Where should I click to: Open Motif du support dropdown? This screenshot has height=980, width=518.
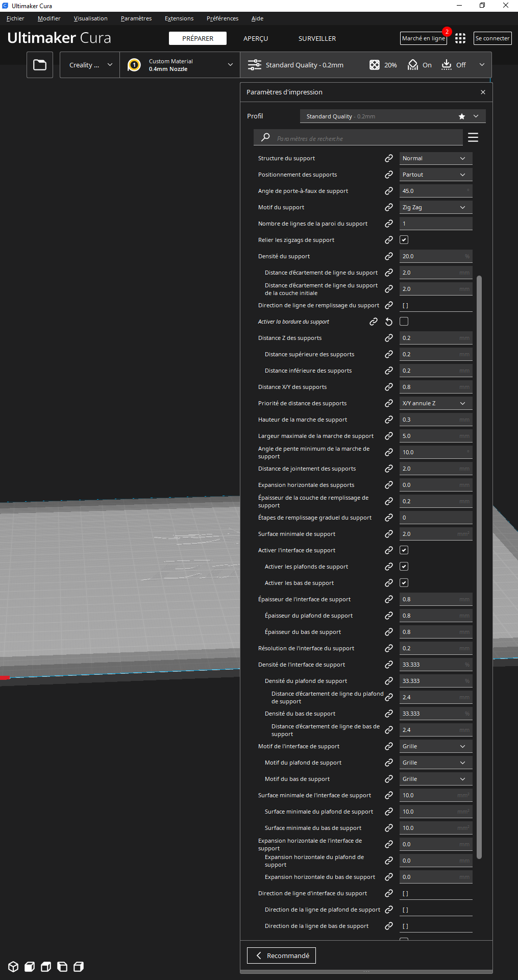coord(436,207)
